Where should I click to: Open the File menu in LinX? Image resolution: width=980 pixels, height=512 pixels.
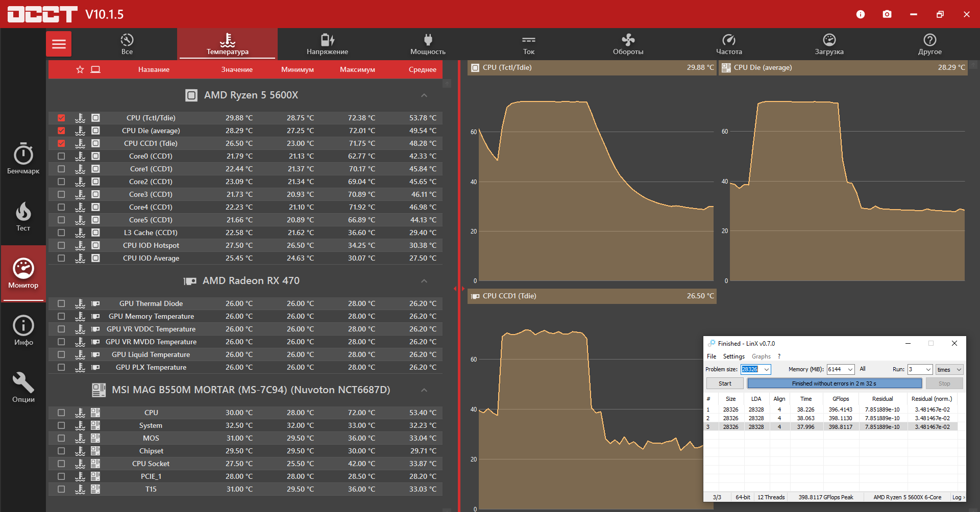point(712,356)
